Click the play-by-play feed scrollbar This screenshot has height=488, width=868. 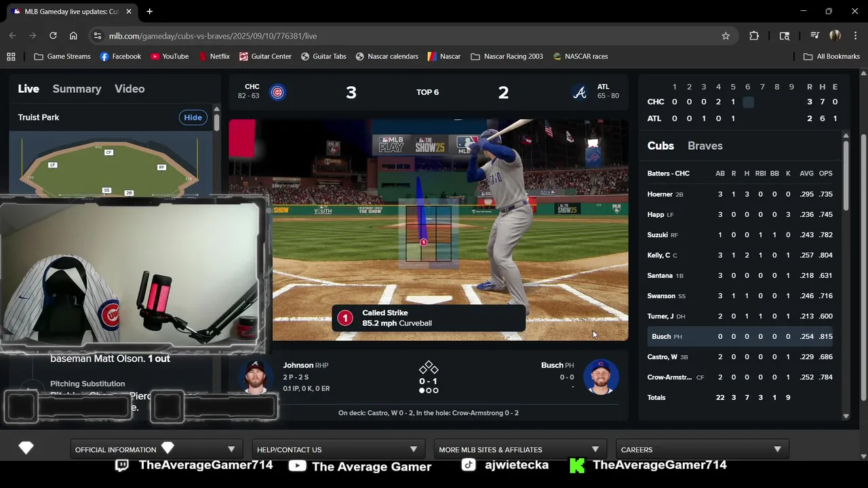pyautogui.click(x=216, y=123)
